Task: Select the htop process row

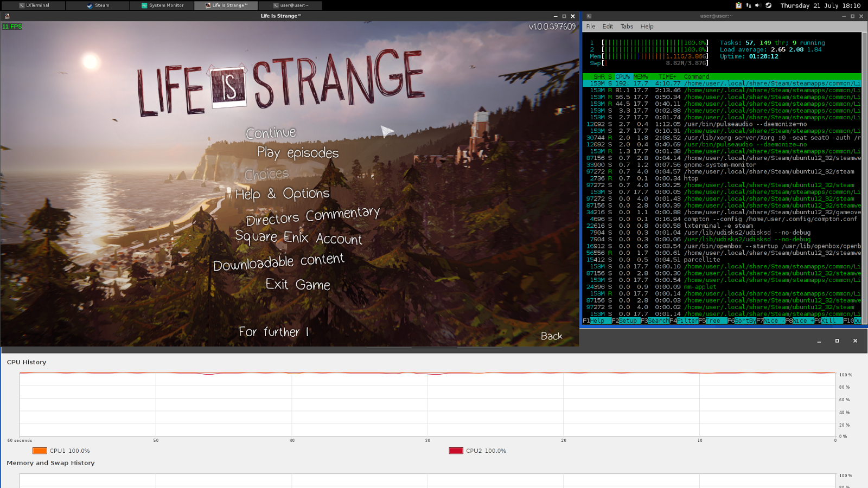Action: pyautogui.click(x=722, y=178)
